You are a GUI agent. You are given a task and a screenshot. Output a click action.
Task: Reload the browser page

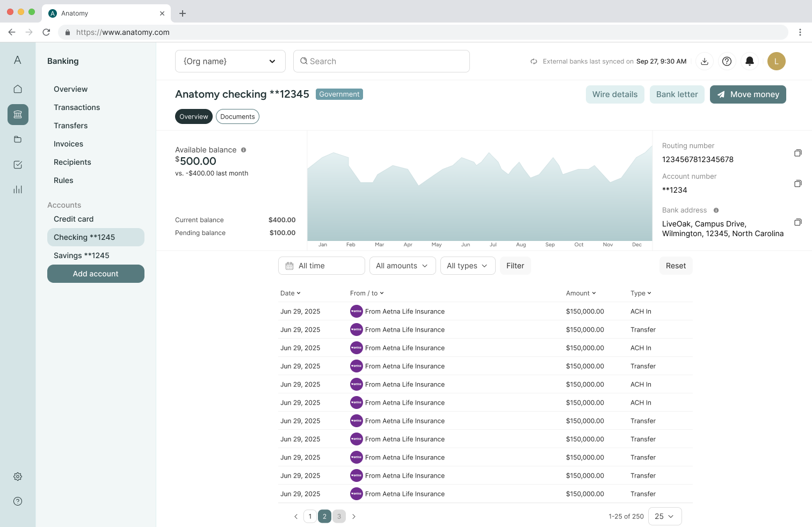coord(46,32)
